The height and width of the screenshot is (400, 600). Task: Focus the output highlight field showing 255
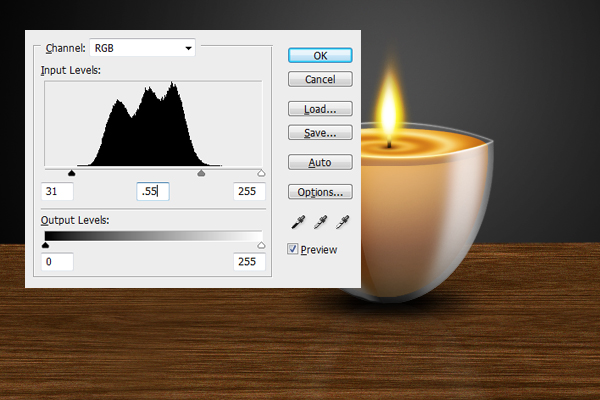click(x=249, y=262)
